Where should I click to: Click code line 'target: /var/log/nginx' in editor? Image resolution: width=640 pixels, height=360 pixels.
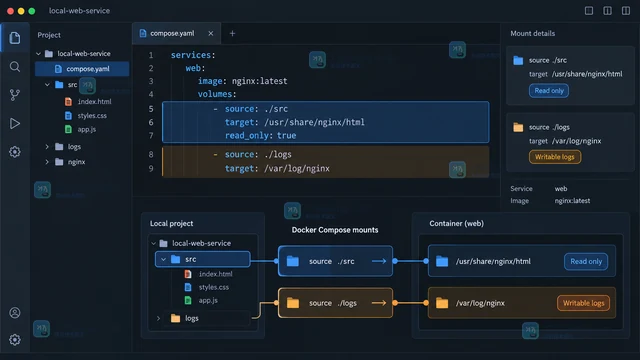(x=277, y=169)
